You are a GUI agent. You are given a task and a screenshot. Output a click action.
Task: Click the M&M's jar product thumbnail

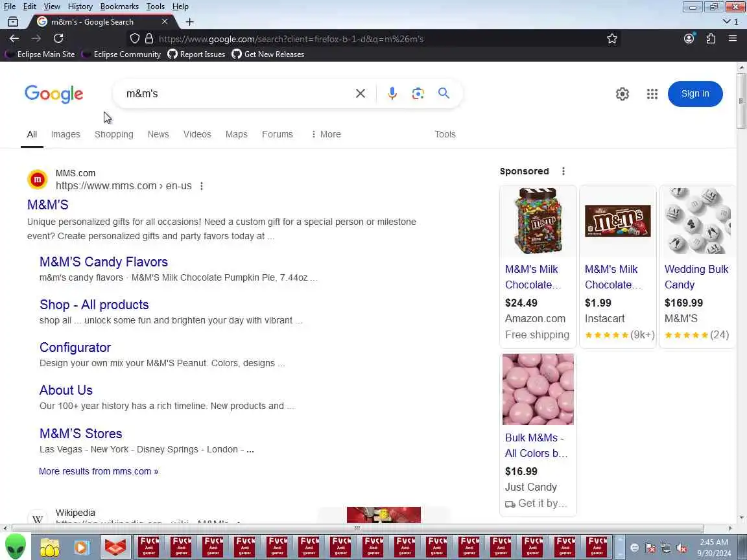(538, 221)
